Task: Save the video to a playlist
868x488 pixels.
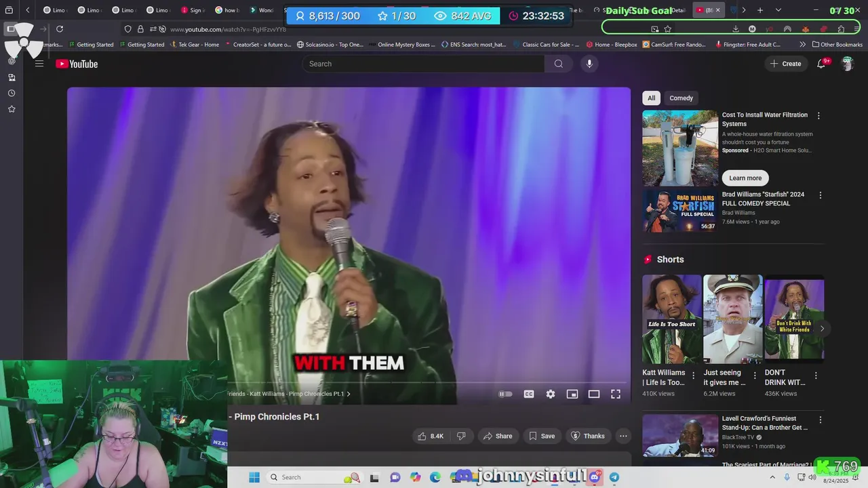Action: [542, 436]
